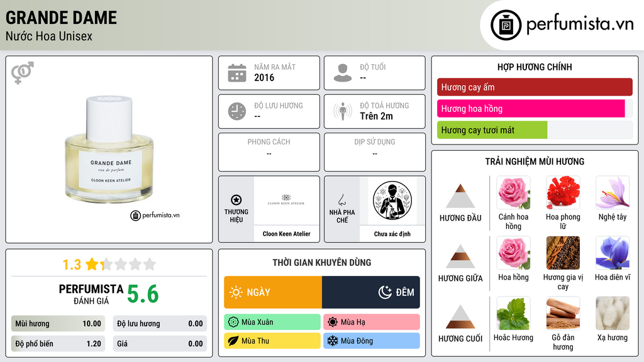Click the Chưa xác định perfumer label
Screen dimensions: 644x362
(392, 234)
